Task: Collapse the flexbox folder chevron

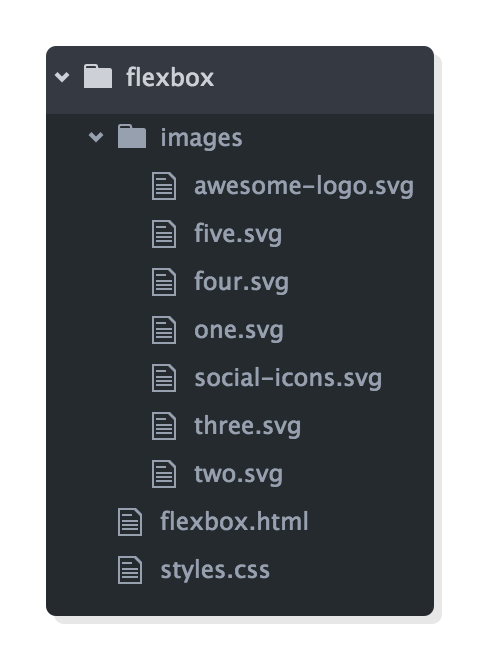Action: pos(62,77)
